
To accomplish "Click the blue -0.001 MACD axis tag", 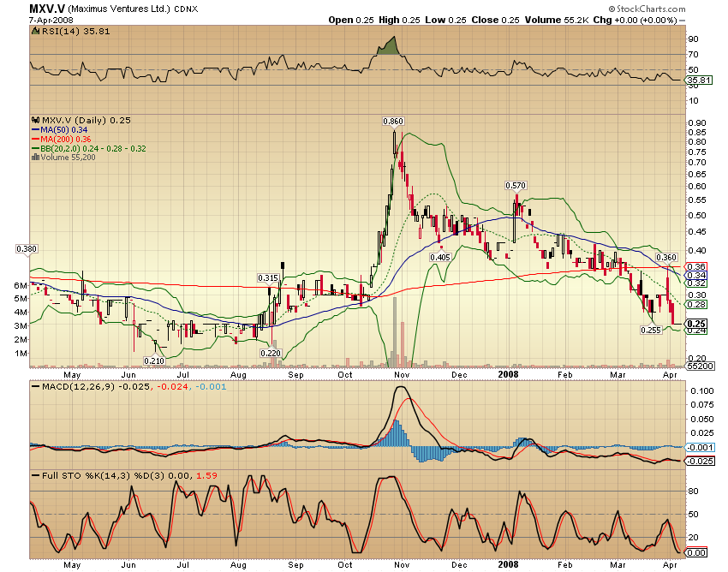I will coord(700,447).
